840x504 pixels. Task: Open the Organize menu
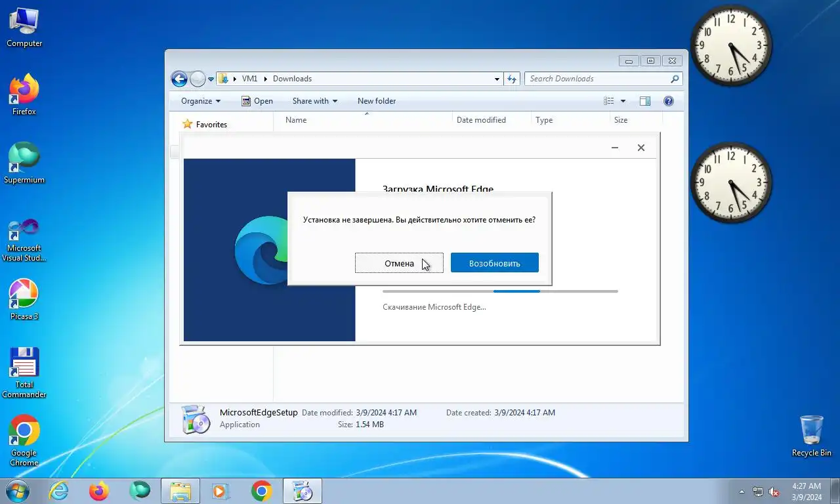tap(201, 101)
